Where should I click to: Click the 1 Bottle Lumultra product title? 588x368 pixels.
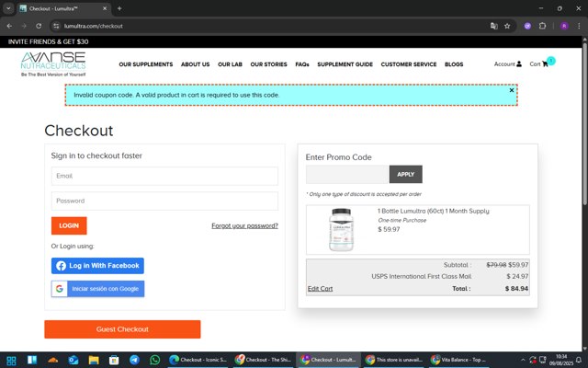(x=433, y=211)
